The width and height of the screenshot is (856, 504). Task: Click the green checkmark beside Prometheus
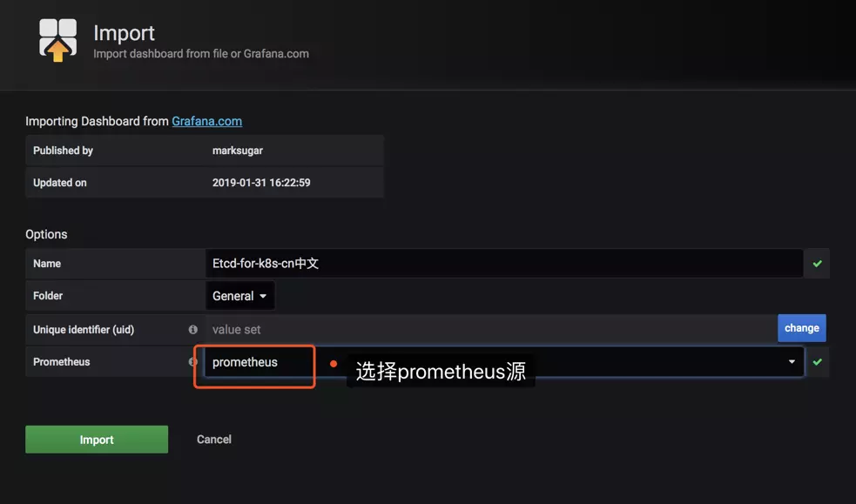pyautogui.click(x=817, y=361)
